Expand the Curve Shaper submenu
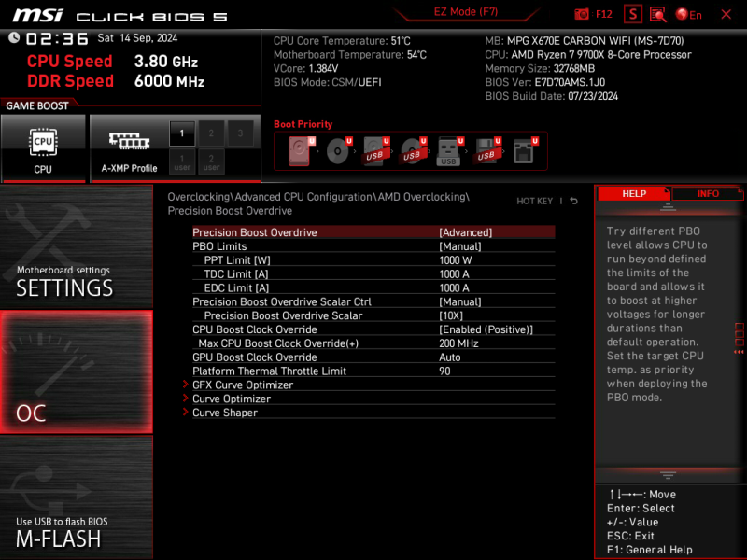 [x=224, y=413]
